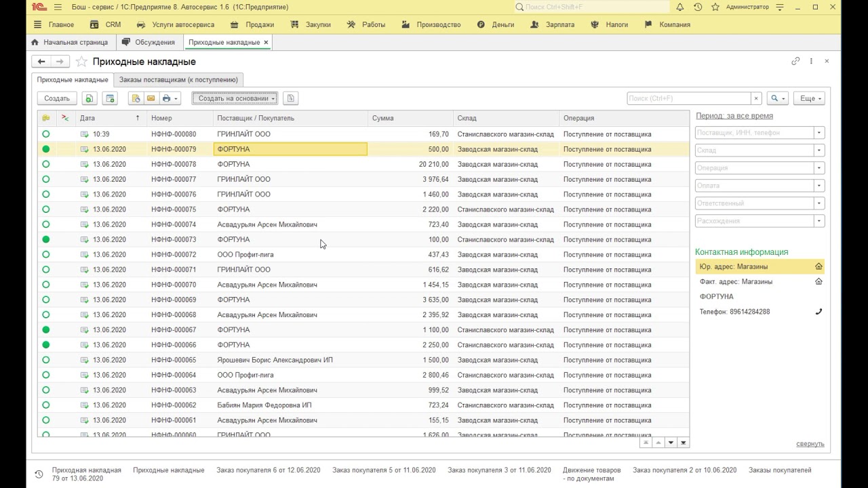Call phone number with handset icon
The width and height of the screenshot is (868, 488).
click(818, 312)
